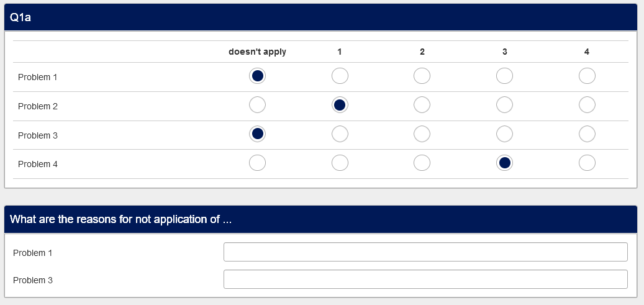Mark Problem 3 as "doesn't apply"

(257, 134)
